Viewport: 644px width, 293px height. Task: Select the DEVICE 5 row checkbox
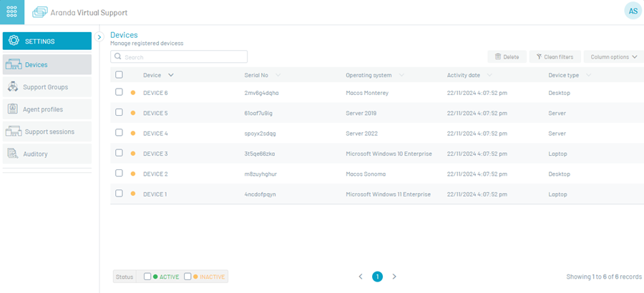pos(119,112)
